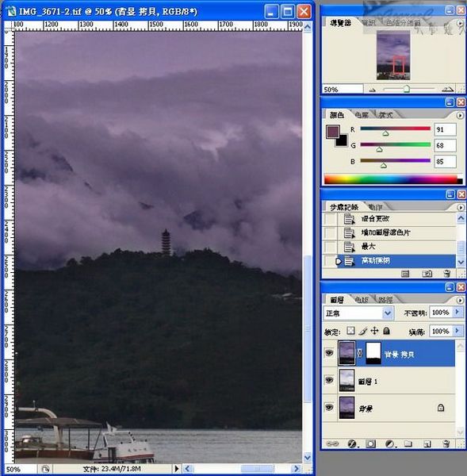Click the Navigator 50% zoom input field
Viewport: 467px width, 476px height.
(343, 89)
